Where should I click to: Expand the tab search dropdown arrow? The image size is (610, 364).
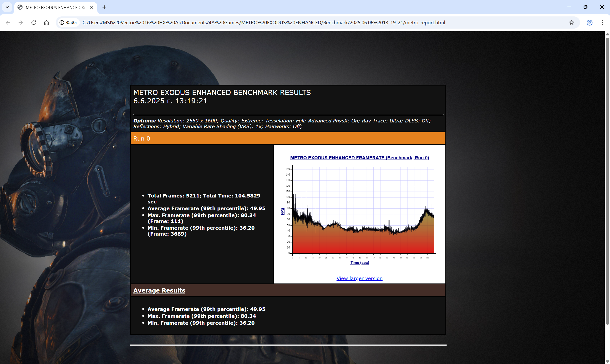click(x=7, y=7)
